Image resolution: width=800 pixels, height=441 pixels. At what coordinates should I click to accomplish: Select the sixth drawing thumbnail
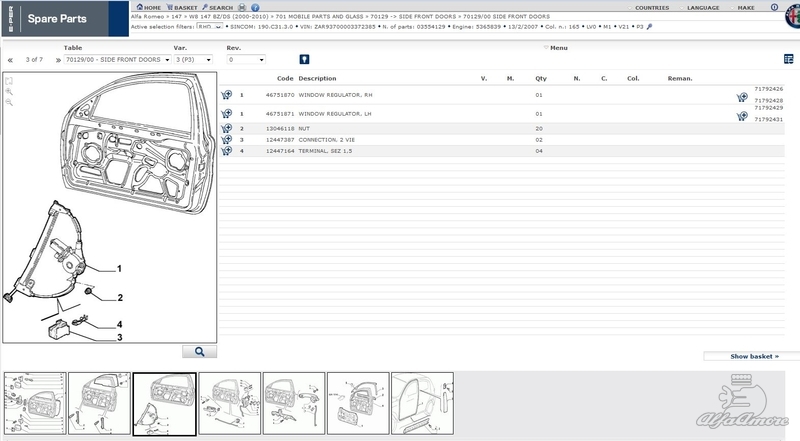click(x=358, y=403)
